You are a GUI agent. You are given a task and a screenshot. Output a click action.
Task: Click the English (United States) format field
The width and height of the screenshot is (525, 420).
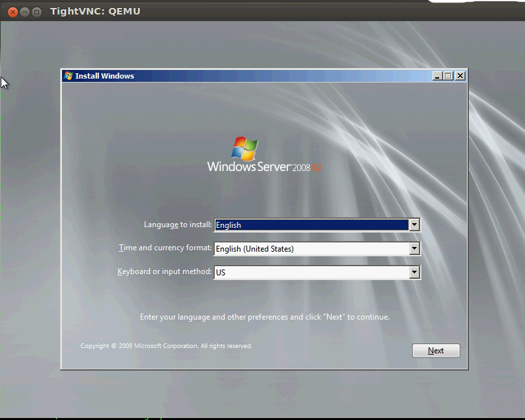(x=310, y=249)
